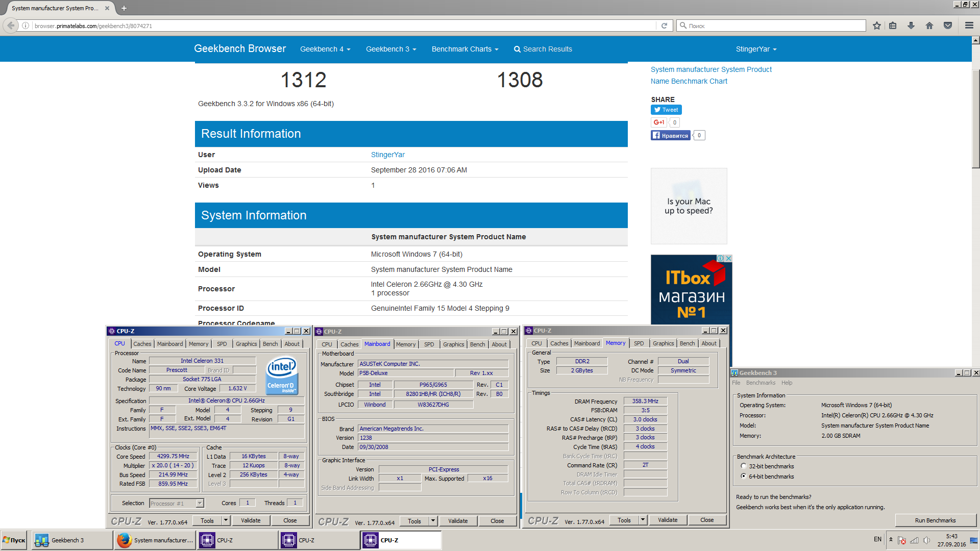Open the Firefox hamburger menu
The width and height of the screenshot is (980, 551).
(969, 26)
